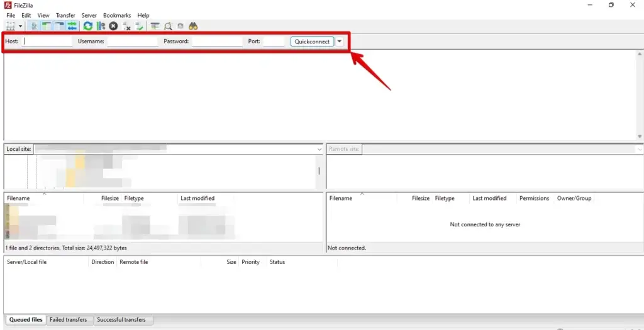Click message log scrollbar up arrow

click(640, 54)
